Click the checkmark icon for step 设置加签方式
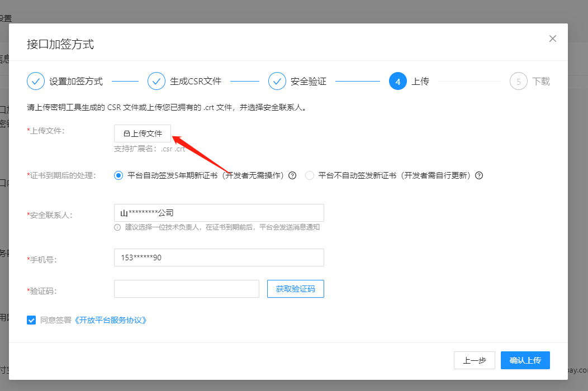Screen dimensions: 588x391 (x=36, y=81)
